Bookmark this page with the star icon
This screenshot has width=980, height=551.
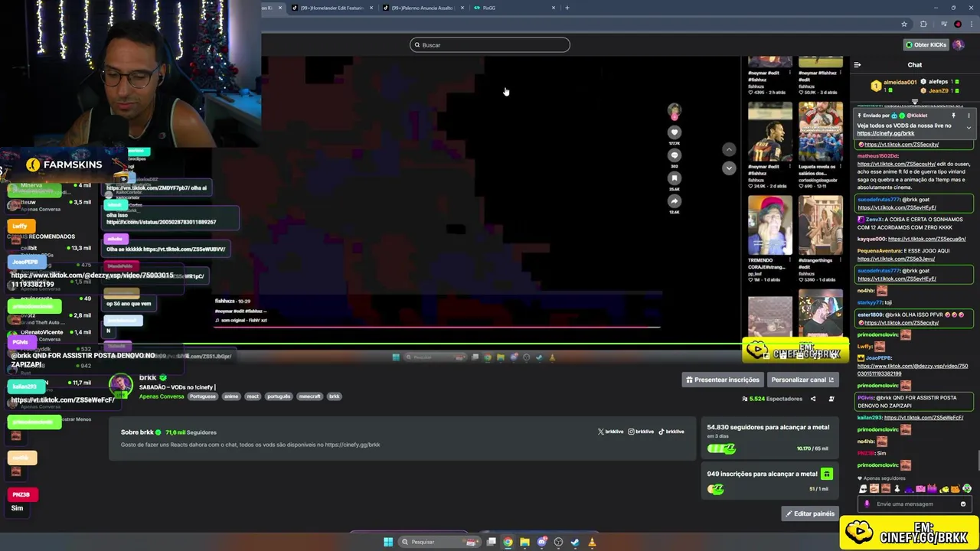904,24
